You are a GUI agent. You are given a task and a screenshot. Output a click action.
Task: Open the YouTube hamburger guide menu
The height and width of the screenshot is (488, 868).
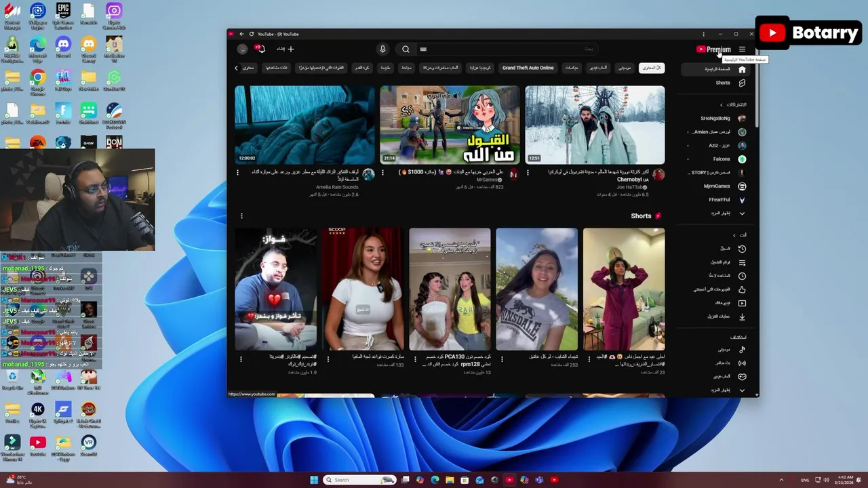coord(742,49)
